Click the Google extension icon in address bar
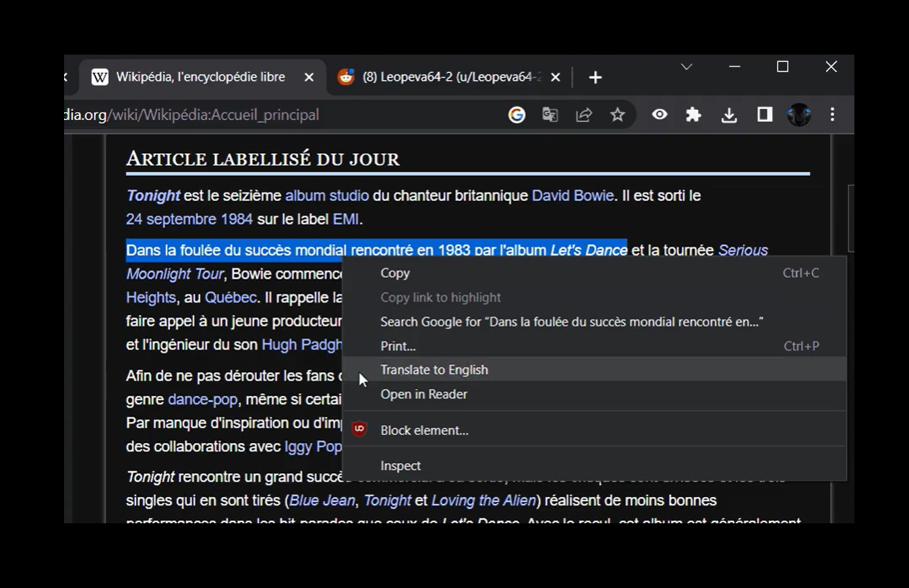This screenshot has height=588, width=909. point(517,115)
